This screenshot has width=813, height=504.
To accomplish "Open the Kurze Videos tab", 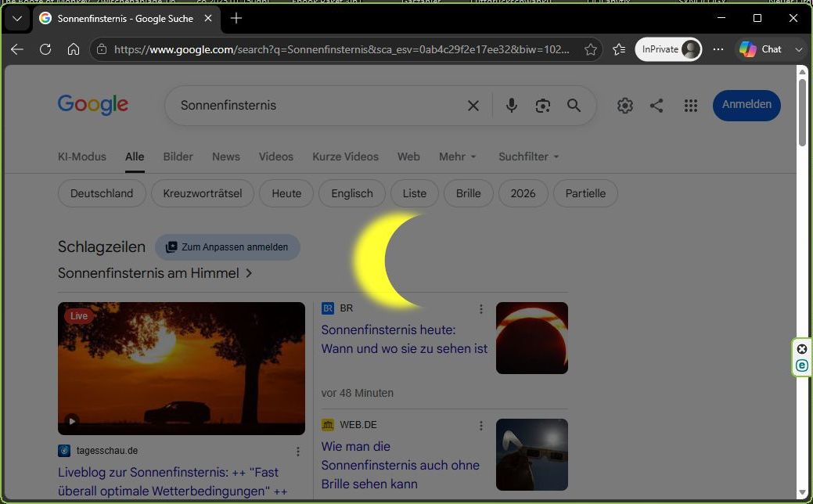I will click(x=345, y=157).
